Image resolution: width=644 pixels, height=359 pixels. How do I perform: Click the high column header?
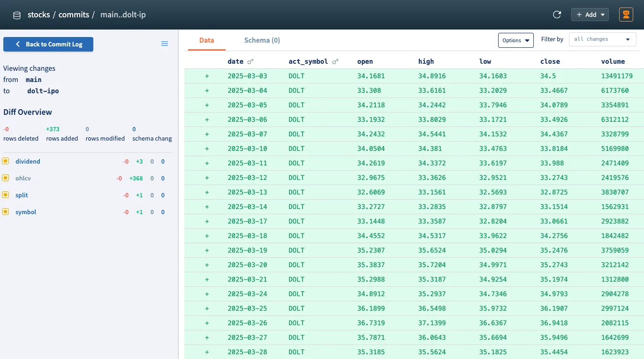(426, 61)
